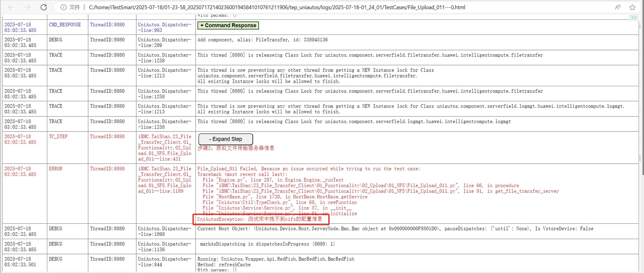Expand the Command Response section
The height and width of the screenshot is (273, 644).
coord(228,25)
